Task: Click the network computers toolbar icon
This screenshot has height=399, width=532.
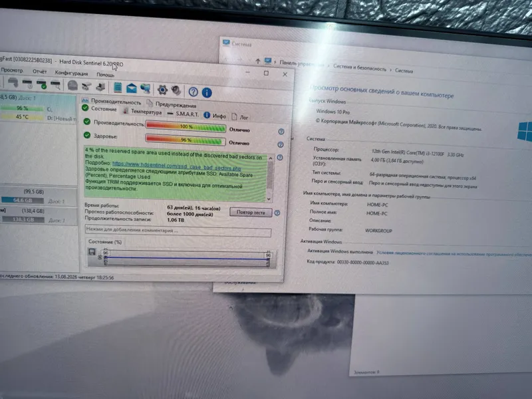Action: click(x=146, y=88)
